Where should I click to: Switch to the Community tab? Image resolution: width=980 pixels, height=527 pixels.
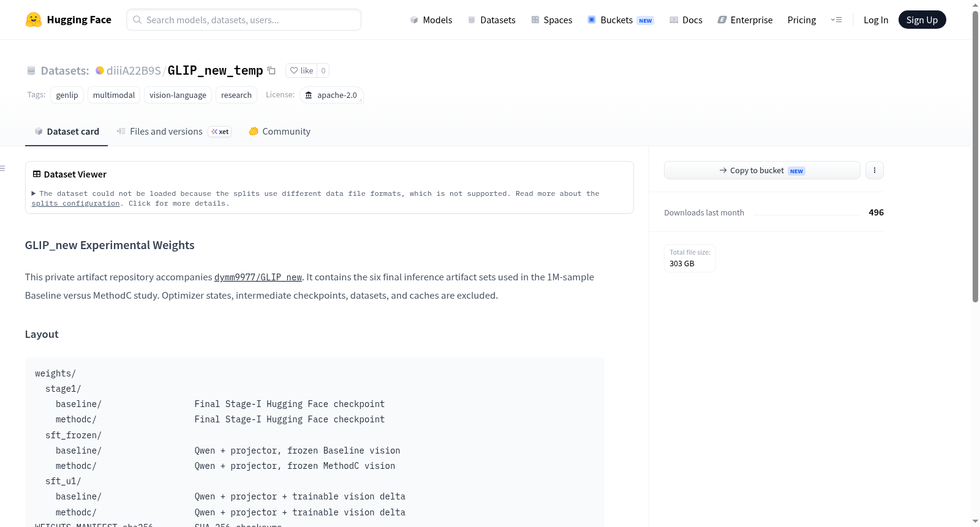[x=279, y=132]
